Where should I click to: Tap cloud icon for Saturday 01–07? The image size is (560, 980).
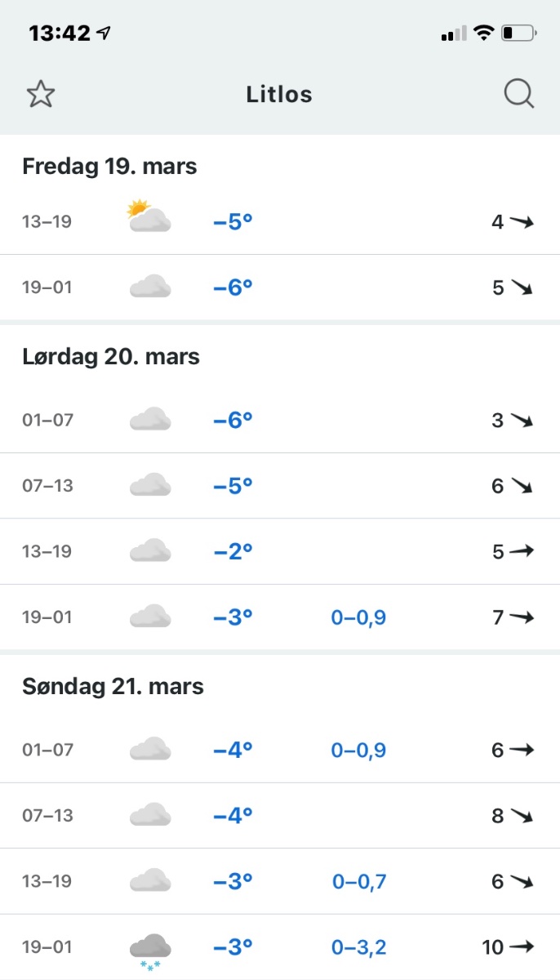pos(149,420)
